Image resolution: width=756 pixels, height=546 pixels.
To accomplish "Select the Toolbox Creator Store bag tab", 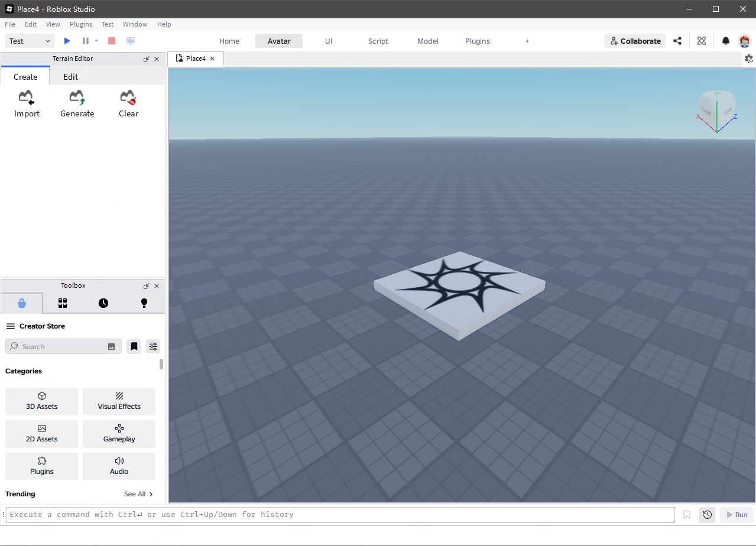I will pos(22,303).
